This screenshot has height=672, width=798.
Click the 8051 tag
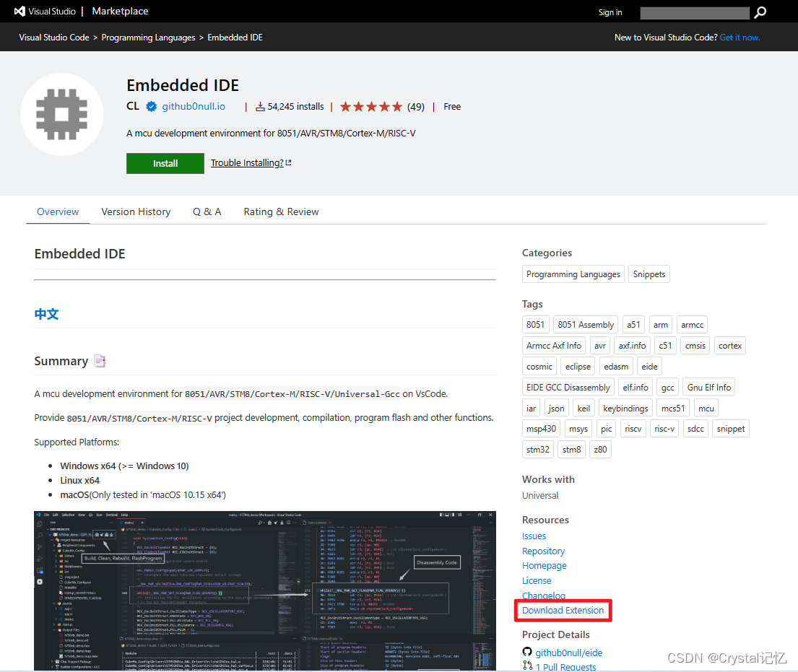[535, 325]
